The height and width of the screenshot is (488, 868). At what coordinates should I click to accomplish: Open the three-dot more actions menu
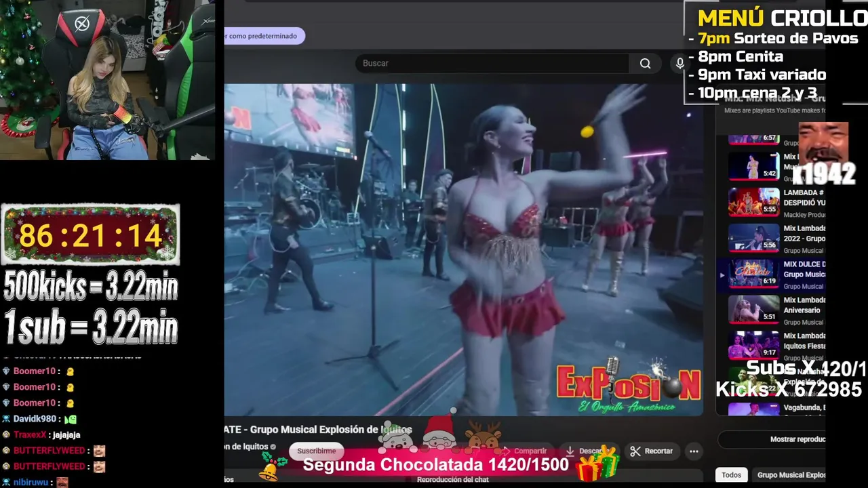coord(694,451)
